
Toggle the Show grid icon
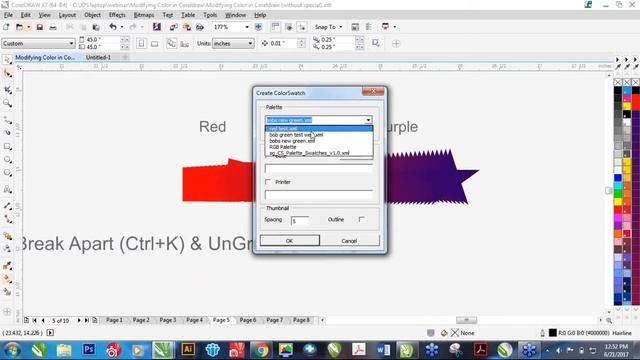(x=289, y=27)
